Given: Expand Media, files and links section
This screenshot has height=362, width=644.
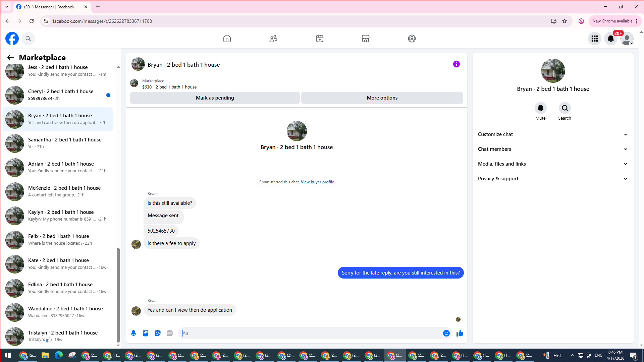Looking at the screenshot, I should [553, 164].
